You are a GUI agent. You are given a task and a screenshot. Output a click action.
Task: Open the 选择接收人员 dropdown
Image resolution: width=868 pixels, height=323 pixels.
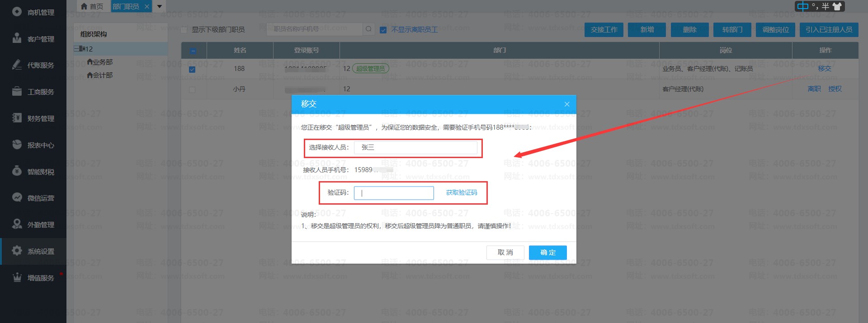(x=415, y=147)
